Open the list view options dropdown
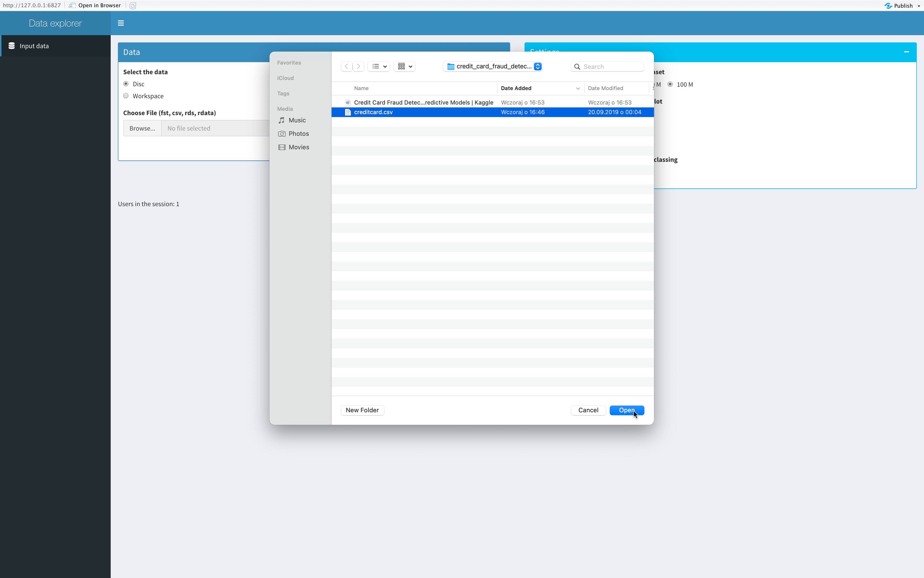Image resolution: width=924 pixels, height=578 pixels. (x=379, y=66)
